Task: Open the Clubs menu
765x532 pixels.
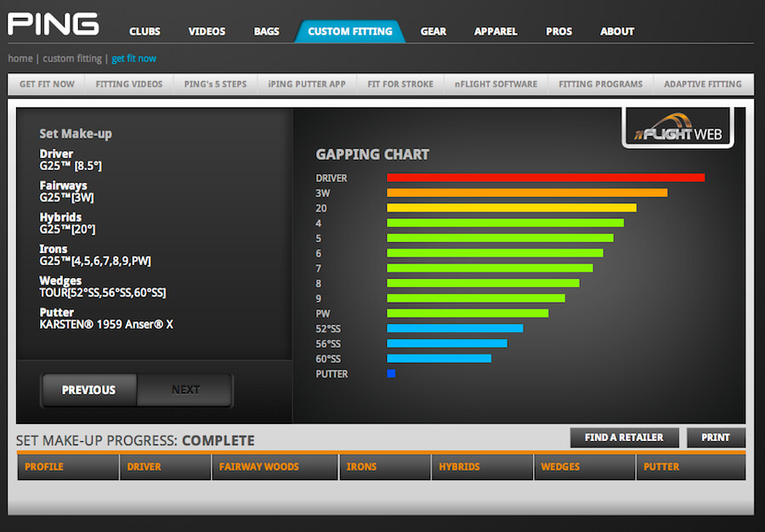Action: click(x=144, y=31)
